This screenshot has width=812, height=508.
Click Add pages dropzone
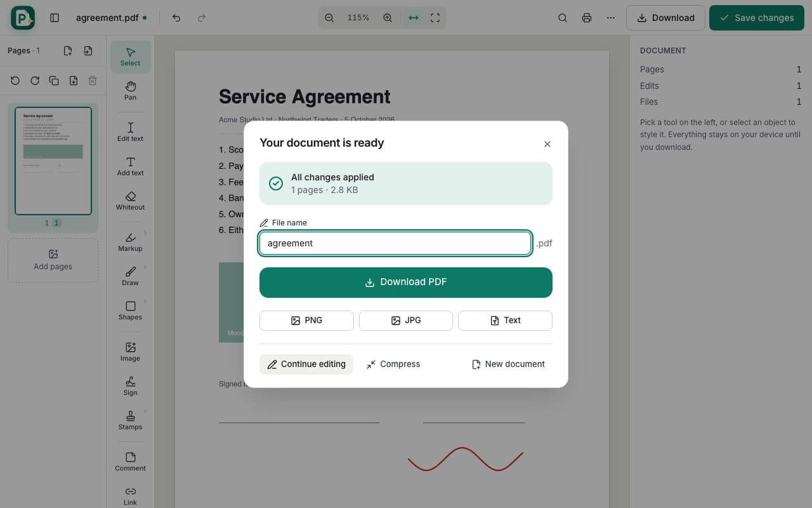(53, 260)
